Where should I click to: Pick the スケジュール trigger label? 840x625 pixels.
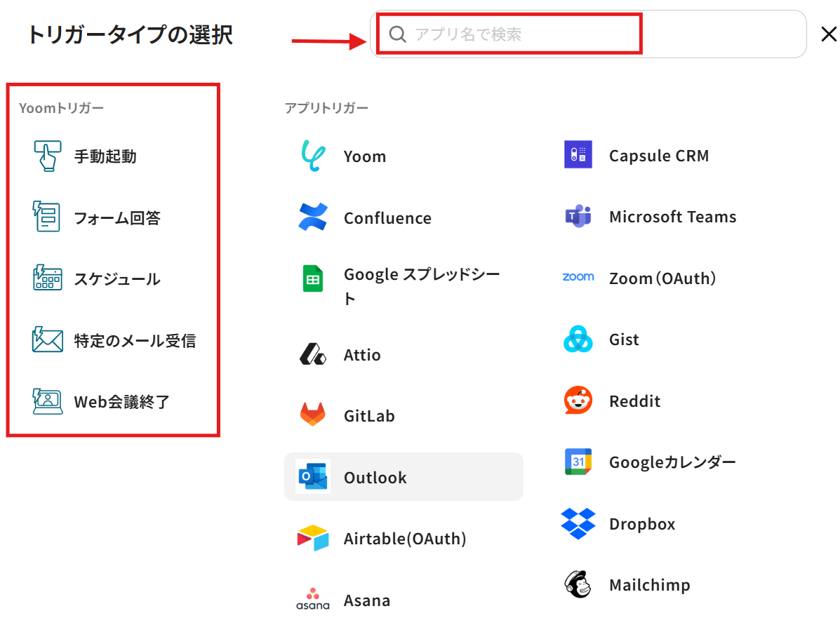pyautogui.click(x=117, y=279)
